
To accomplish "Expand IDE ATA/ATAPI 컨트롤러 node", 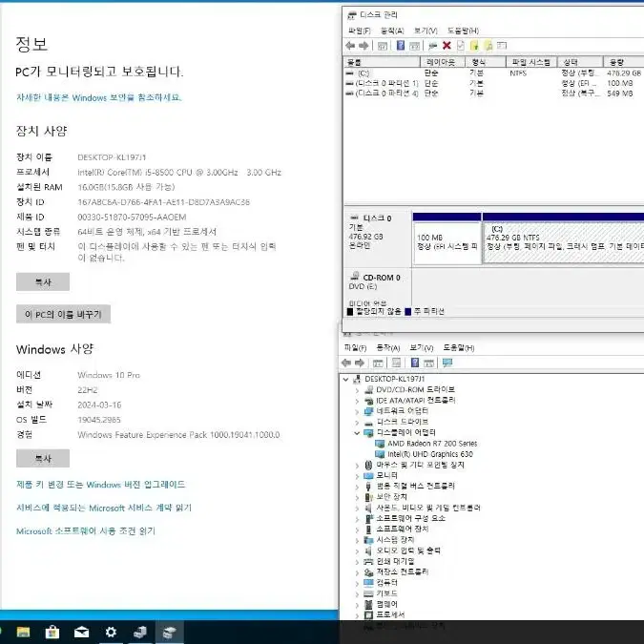I will 357,401.
